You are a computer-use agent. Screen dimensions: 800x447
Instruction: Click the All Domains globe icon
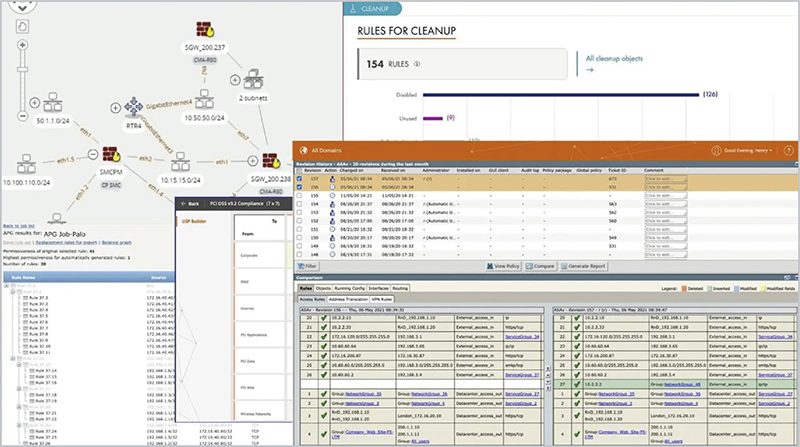tap(301, 151)
